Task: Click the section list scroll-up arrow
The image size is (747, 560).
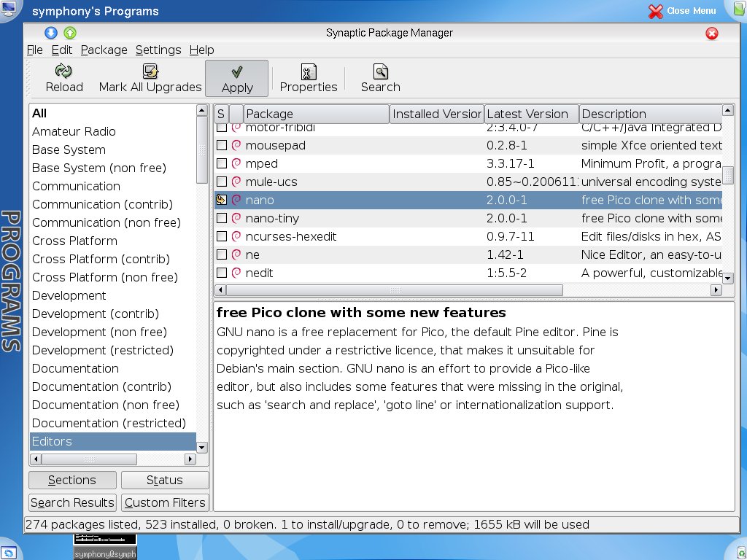Action: [x=202, y=111]
